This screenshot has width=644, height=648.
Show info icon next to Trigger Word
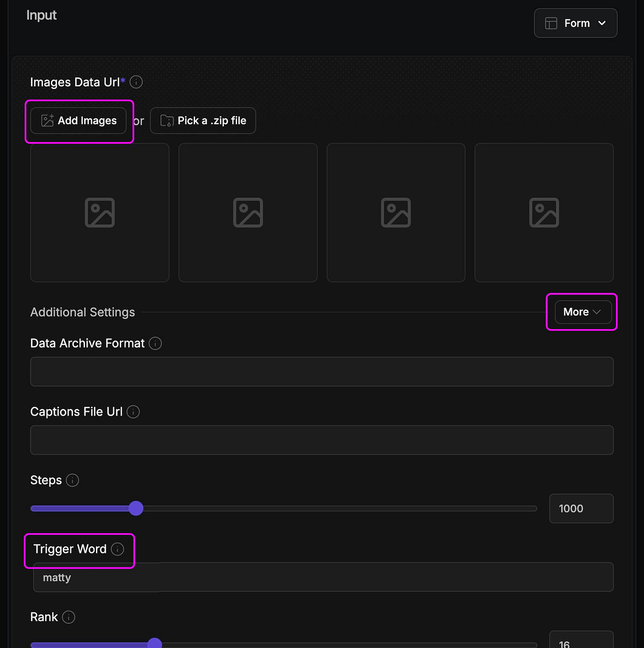(117, 549)
